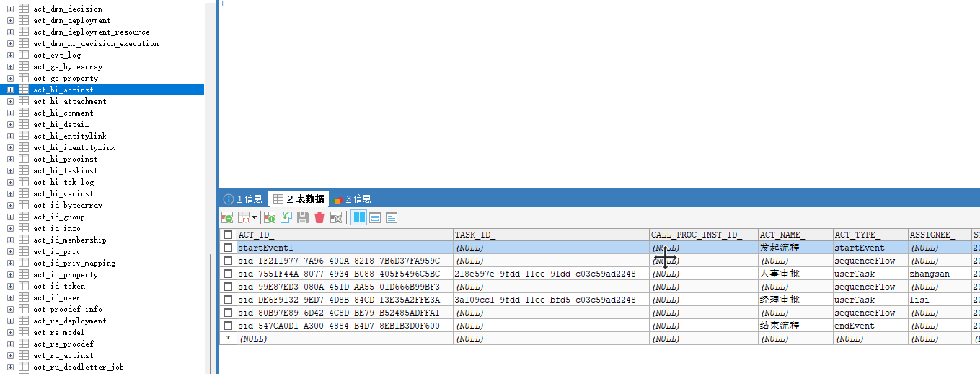Open the 1 信息 tab
The image size is (980, 374).
pos(243,199)
